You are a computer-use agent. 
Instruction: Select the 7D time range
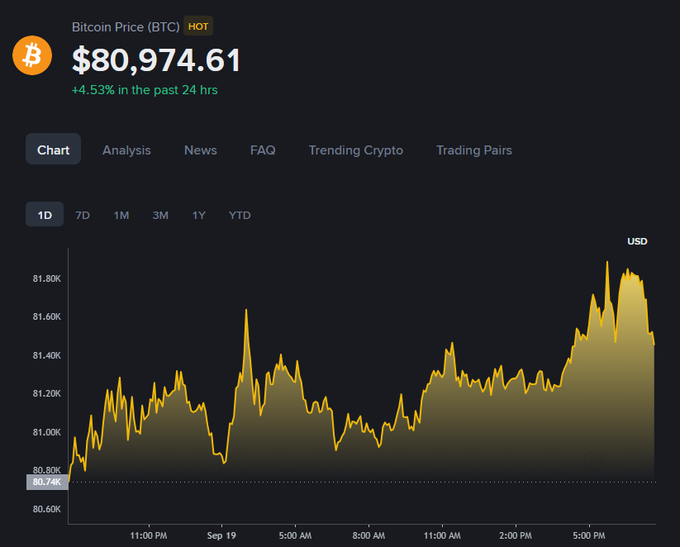tap(82, 215)
